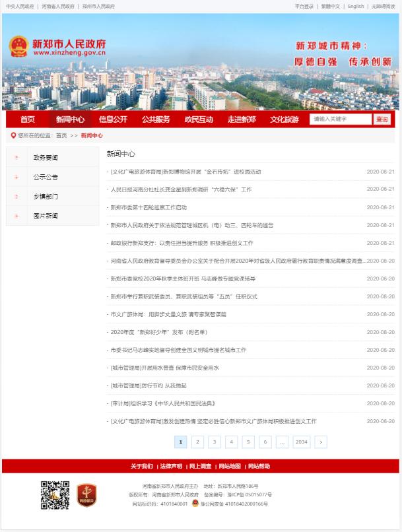Screen dimensions: 402x532
Task: Click the police badge icon beside 豫公网安备
Action: pos(195,504)
